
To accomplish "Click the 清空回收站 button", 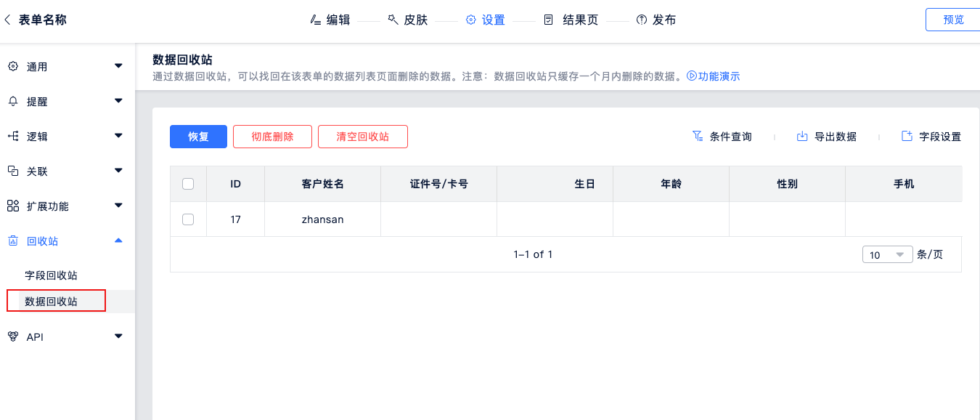I will [362, 137].
